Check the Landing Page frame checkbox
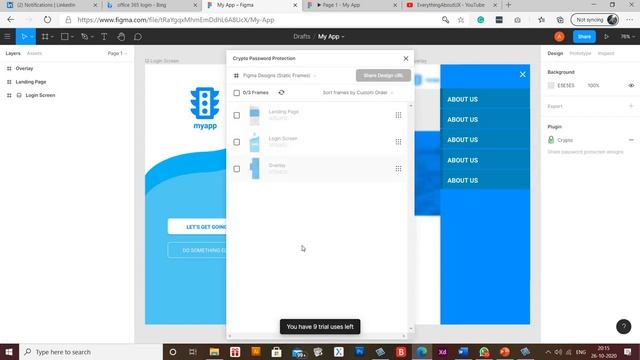 click(x=237, y=116)
